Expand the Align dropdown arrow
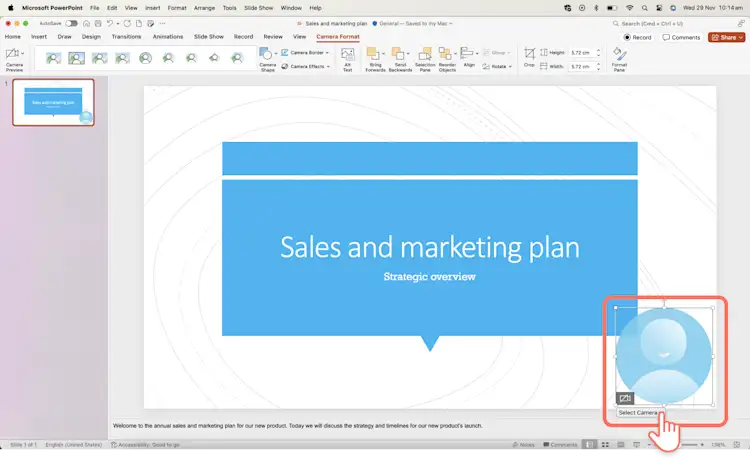The image size is (750, 460). point(477,53)
